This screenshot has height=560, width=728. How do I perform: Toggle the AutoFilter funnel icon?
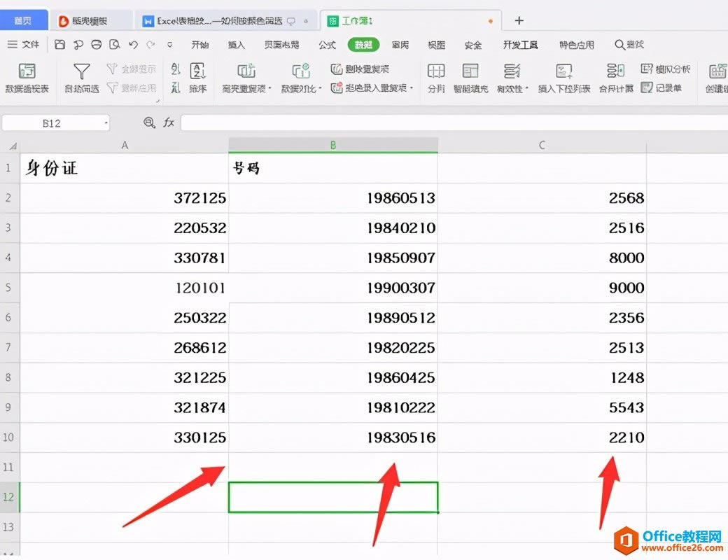(x=82, y=71)
